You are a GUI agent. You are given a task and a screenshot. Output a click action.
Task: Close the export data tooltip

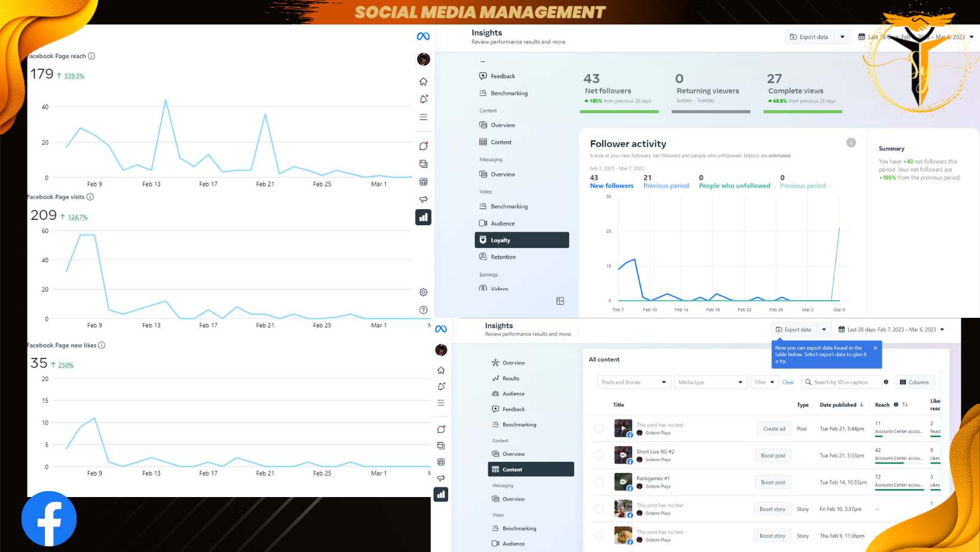click(x=875, y=348)
